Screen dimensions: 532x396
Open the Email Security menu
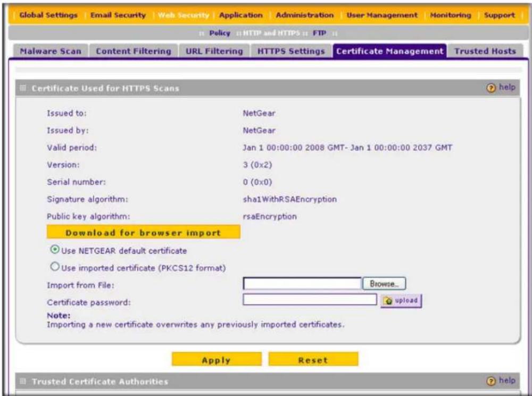pyautogui.click(x=118, y=15)
